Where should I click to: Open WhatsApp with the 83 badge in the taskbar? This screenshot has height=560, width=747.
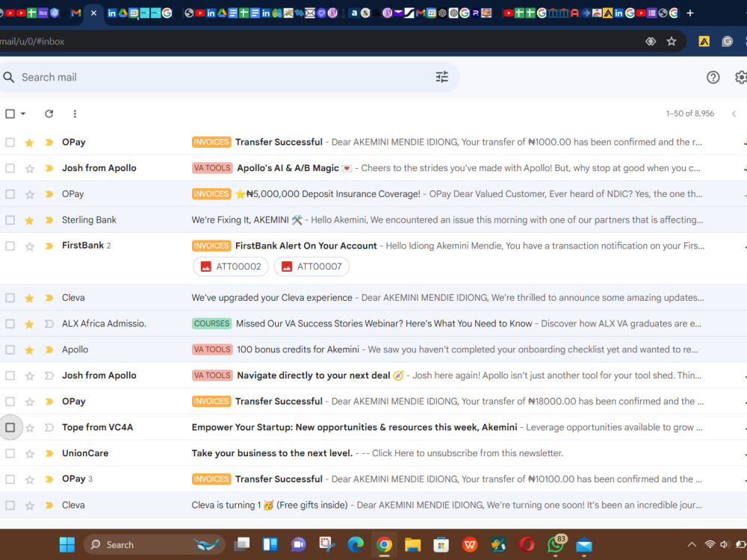pos(556,545)
